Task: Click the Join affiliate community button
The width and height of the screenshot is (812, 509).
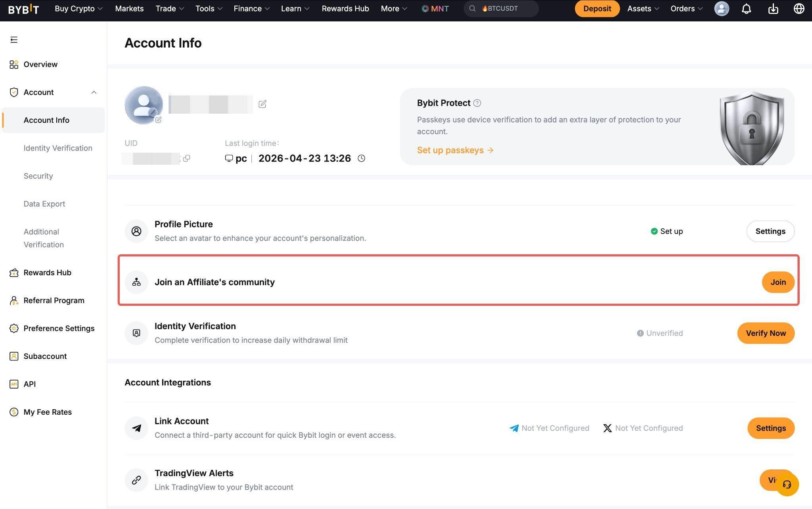Action: 778,282
